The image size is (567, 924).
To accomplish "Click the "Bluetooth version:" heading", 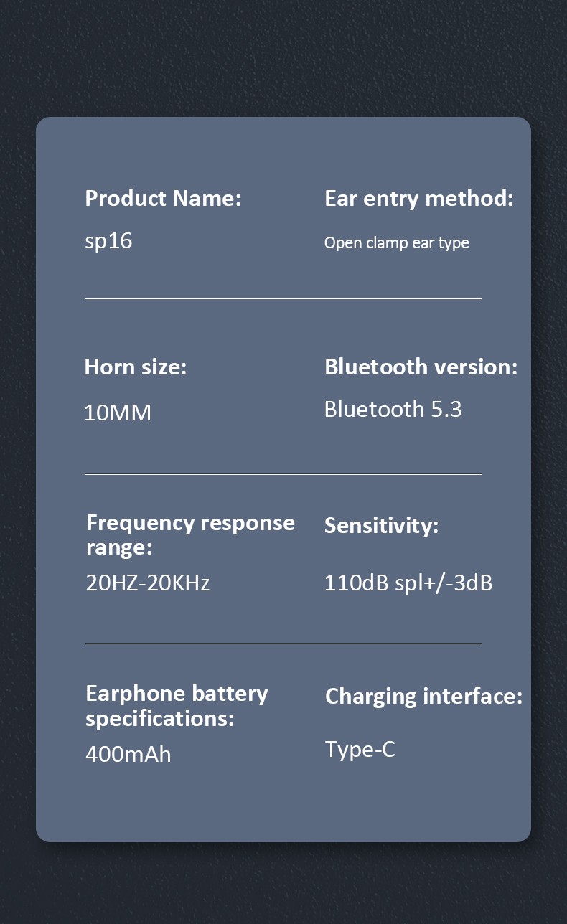I will tap(421, 367).
